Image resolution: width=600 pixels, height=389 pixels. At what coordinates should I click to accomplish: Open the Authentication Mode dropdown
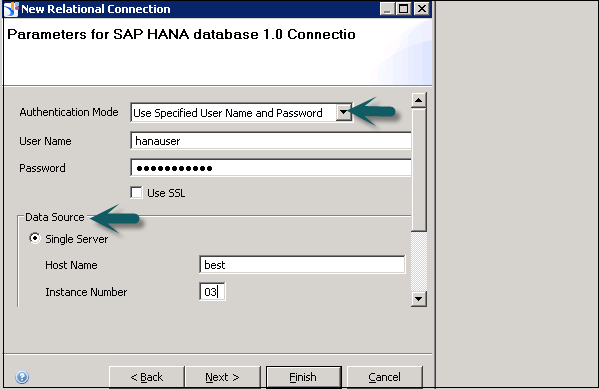pyautogui.click(x=344, y=112)
